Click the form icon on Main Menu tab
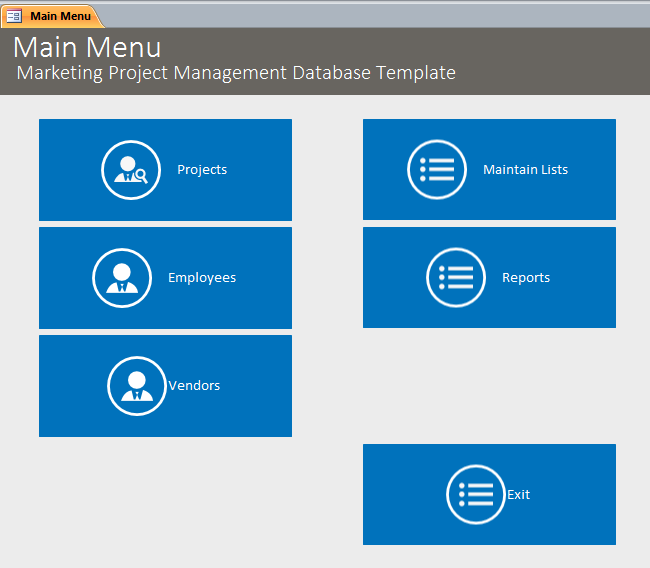This screenshot has height=568, width=650. point(14,16)
